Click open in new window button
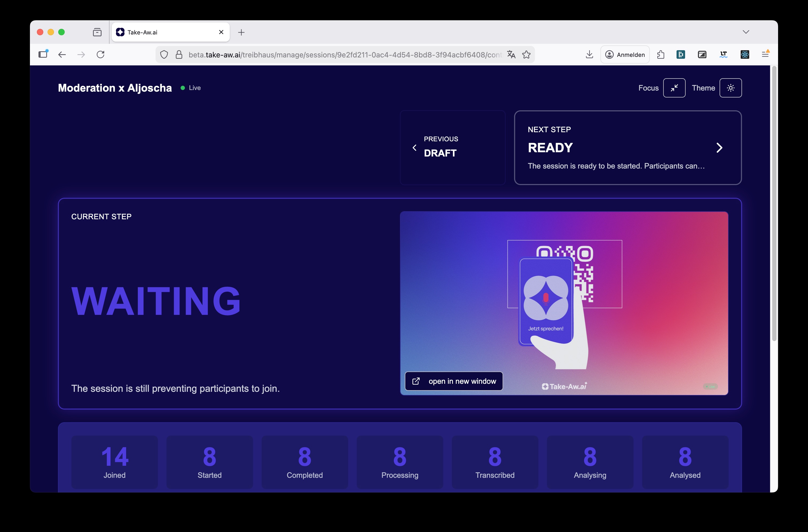Image resolution: width=808 pixels, height=532 pixels. click(x=454, y=381)
